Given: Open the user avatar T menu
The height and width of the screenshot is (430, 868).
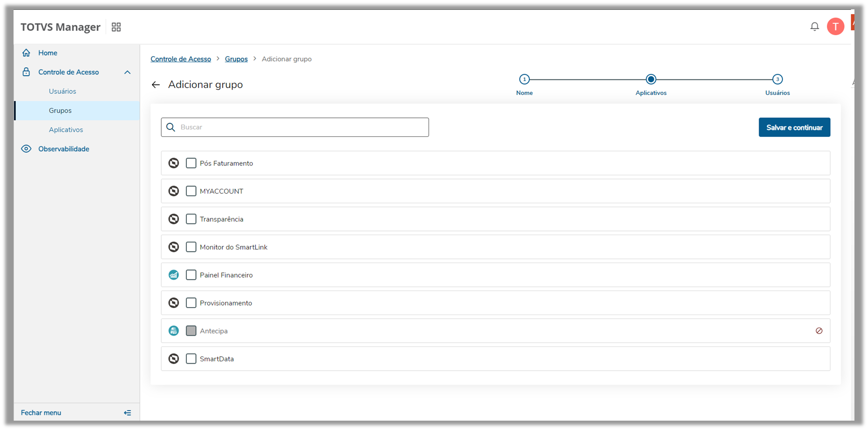Looking at the screenshot, I should (835, 27).
